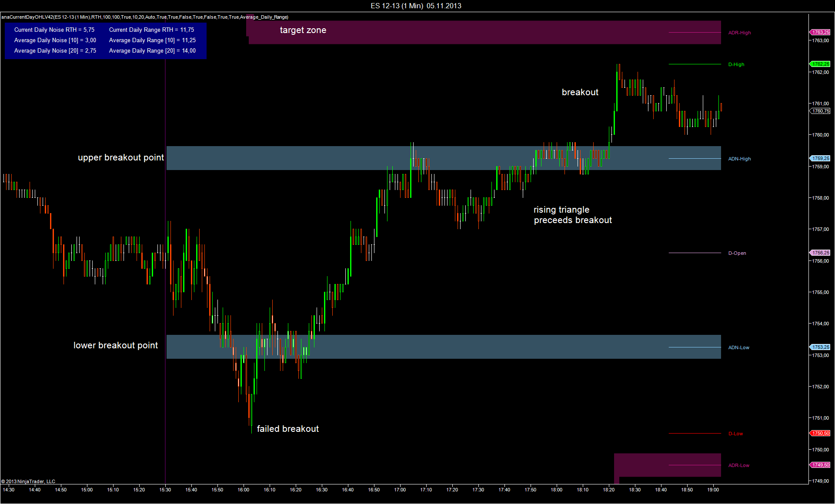Image resolution: width=835 pixels, height=504 pixels.
Task: Click the 18:20 time axis label
Action: [x=609, y=490]
